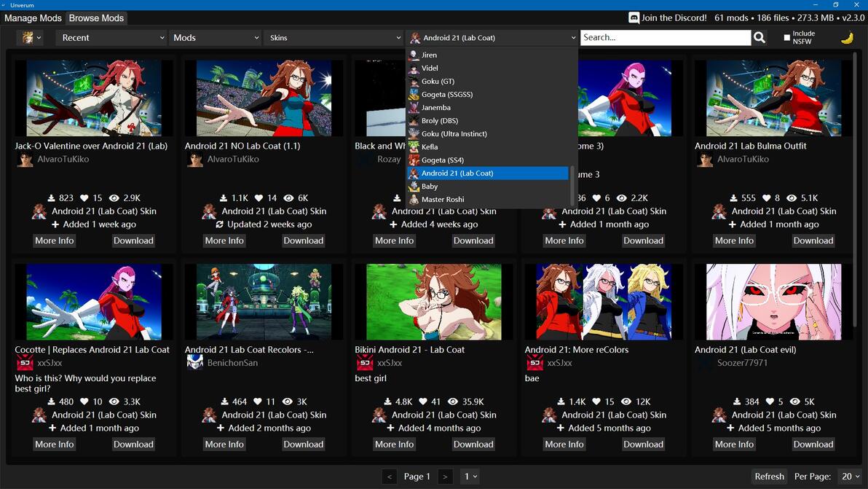Screen dimensions: 868x489
Task: Download Android 21 (Lab Coat evil) mod
Action: (813, 444)
